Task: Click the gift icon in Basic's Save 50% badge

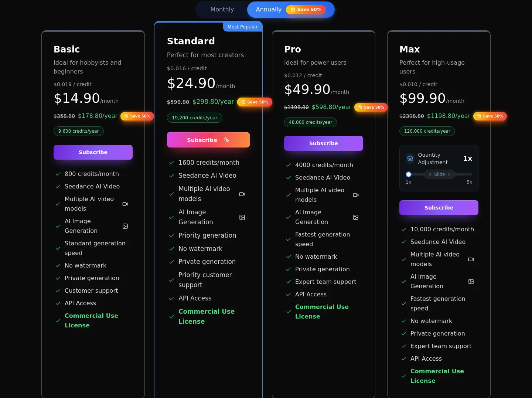Action: pos(126,116)
